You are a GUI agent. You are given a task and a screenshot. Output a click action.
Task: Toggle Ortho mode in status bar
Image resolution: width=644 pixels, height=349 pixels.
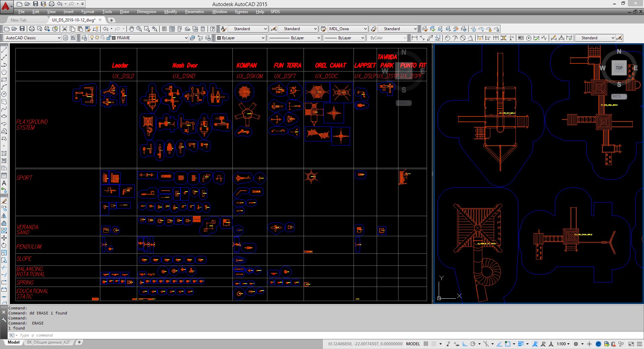[x=465, y=344]
